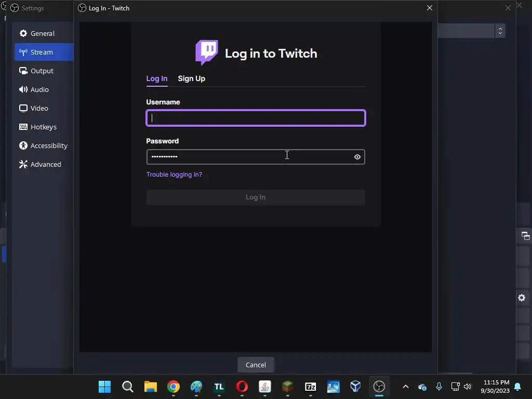
Task: Close the Log In - Twitch window
Action: [x=430, y=8]
